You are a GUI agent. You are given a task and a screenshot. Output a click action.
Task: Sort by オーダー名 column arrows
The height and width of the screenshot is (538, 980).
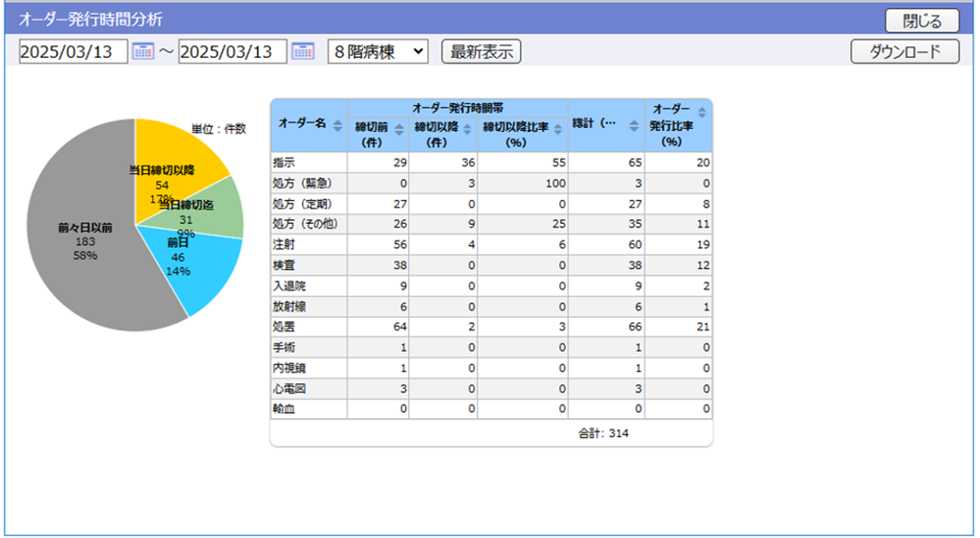[337, 125]
